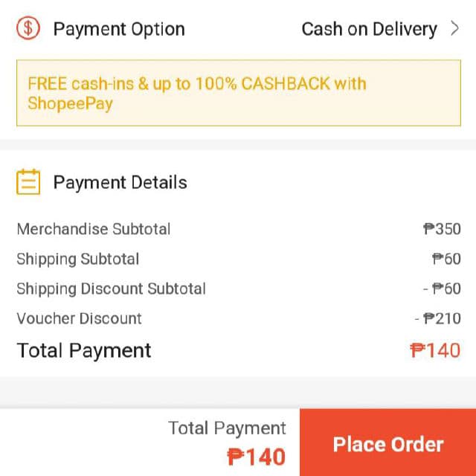The width and height of the screenshot is (476, 476).
Task: Expand payment options with the right chevron
Action: [455, 29]
